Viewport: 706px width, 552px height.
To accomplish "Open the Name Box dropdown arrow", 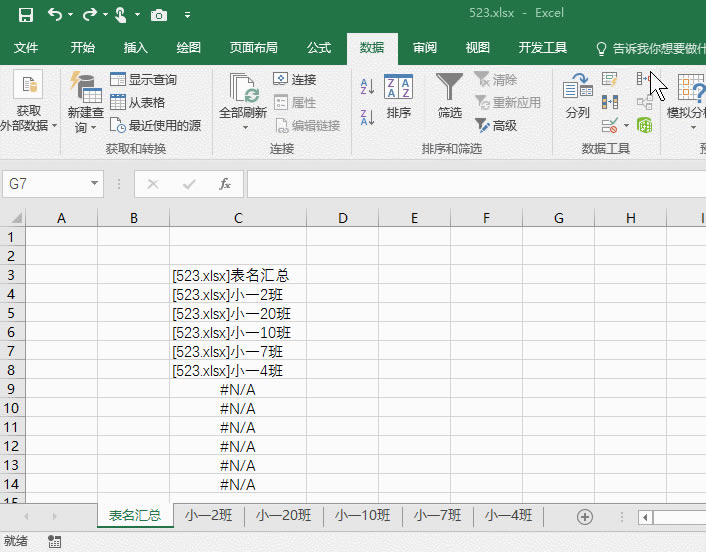I will point(94,183).
